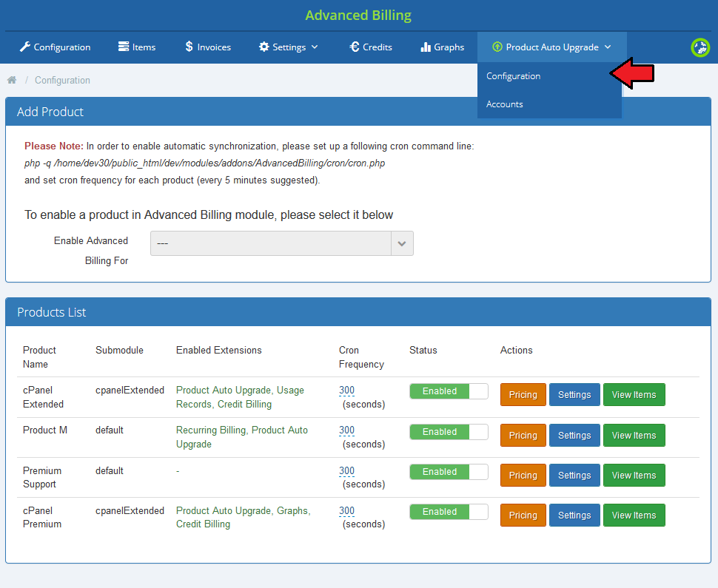The image size is (718, 588).
Task: Select Accounts in Product Auto Upgrade submenu
Action: [505, 104]
